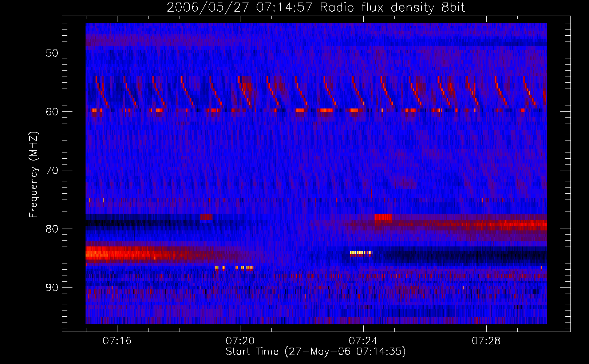Screen dimensions: 589x364
Task: Click the 80 frequency tick label
Action: point(52,229)
